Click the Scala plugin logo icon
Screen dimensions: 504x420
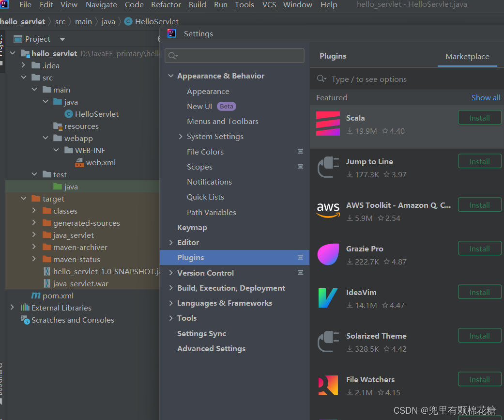point(328,124)
